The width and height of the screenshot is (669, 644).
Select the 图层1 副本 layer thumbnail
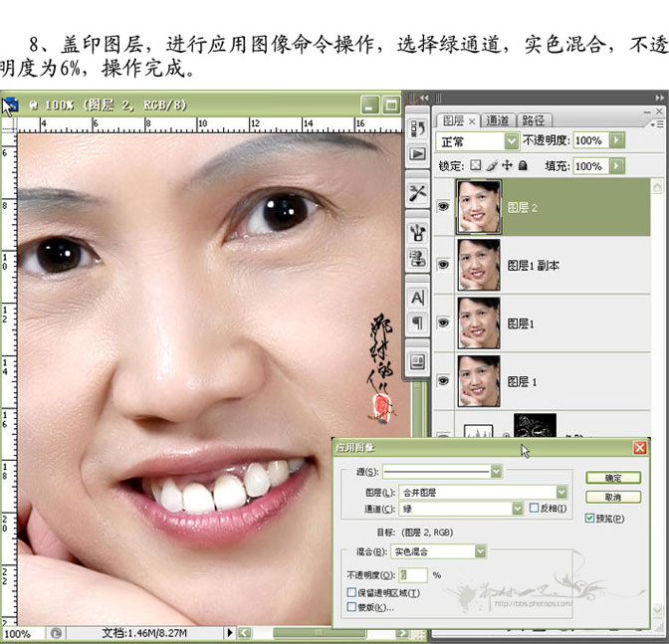click(x=478, y=265)
